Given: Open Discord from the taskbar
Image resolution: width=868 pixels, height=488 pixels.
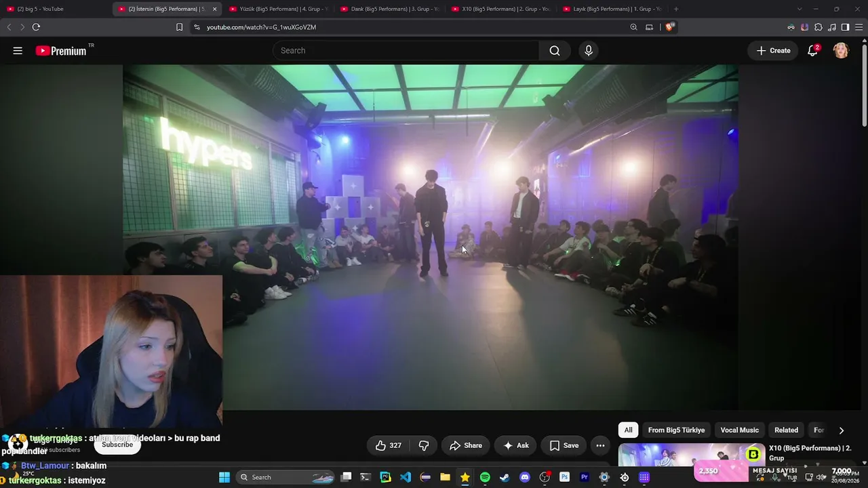Looking at the screenshot, I should [524, 477].
